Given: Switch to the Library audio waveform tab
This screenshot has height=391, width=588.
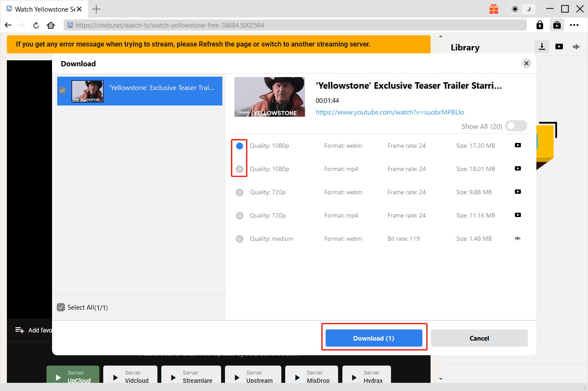Looking at the screenshot, I should pyautogui.click(x=576, y=47).
